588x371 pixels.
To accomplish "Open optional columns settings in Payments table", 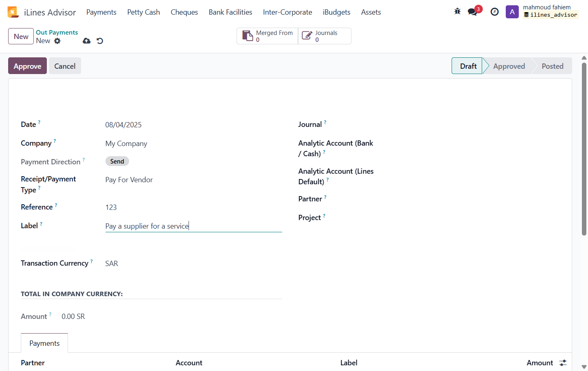I will coord(563,362).
